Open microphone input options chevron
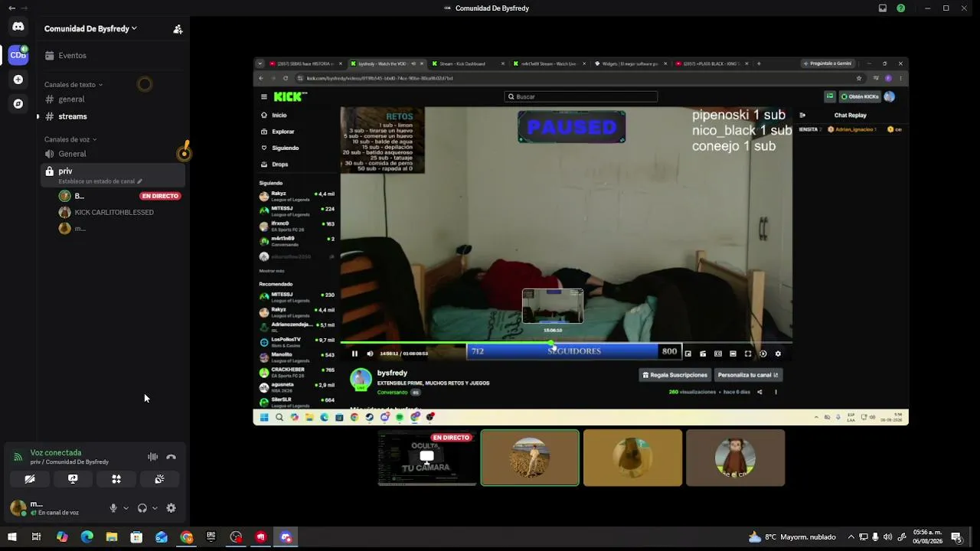The width and height of the screenshot is (980, 551). coord(126,508)
